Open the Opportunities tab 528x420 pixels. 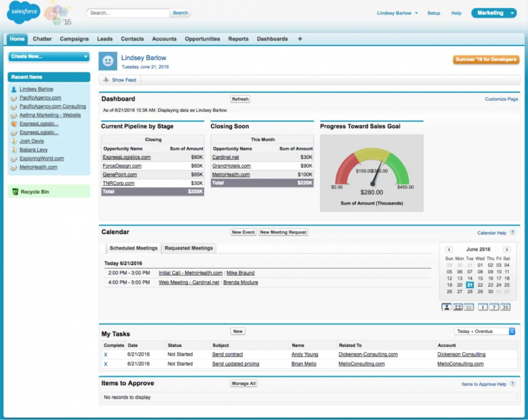pos(202,39)
